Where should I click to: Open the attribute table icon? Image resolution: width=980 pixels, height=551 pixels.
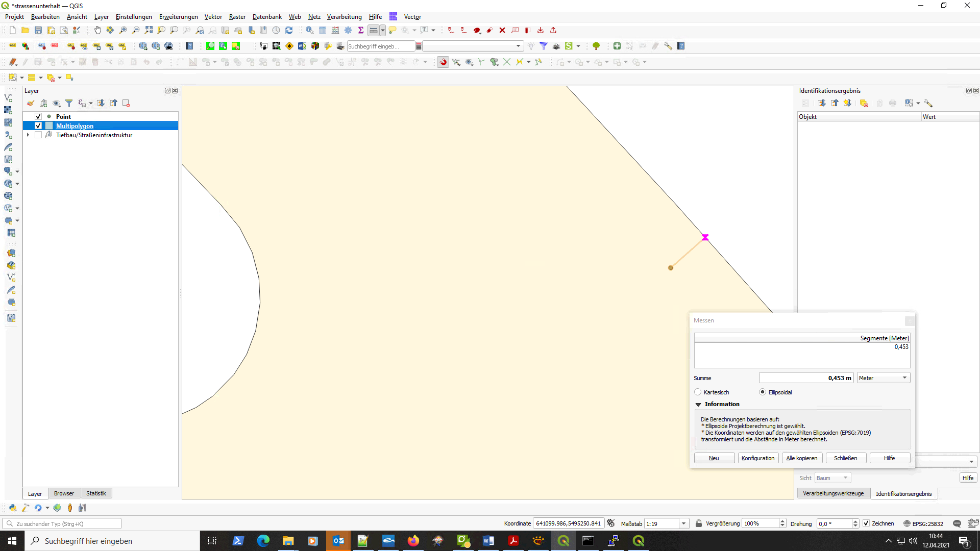(323, 30)
